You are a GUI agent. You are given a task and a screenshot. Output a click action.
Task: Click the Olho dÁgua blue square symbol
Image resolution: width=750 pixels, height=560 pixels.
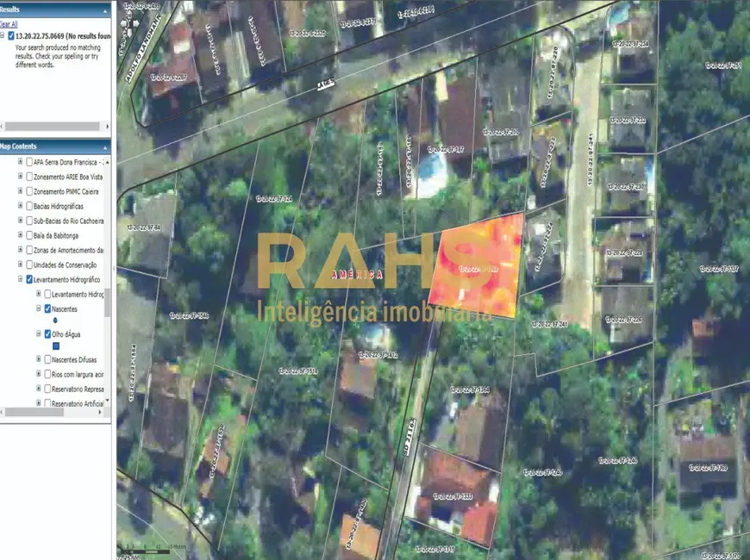(x=56, y=346)
